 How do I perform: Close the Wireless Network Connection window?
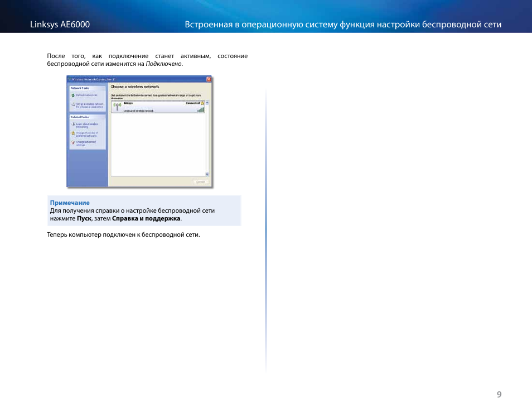tap(209, 79)
